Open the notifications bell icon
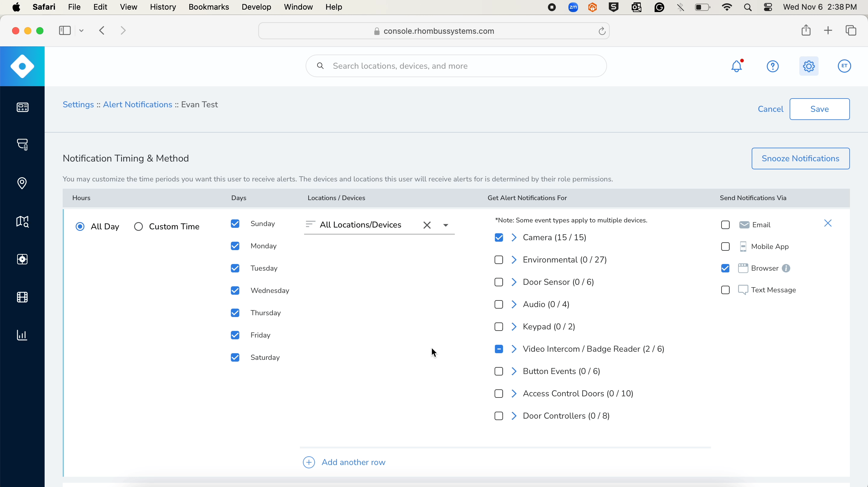 tap(737, 66)
